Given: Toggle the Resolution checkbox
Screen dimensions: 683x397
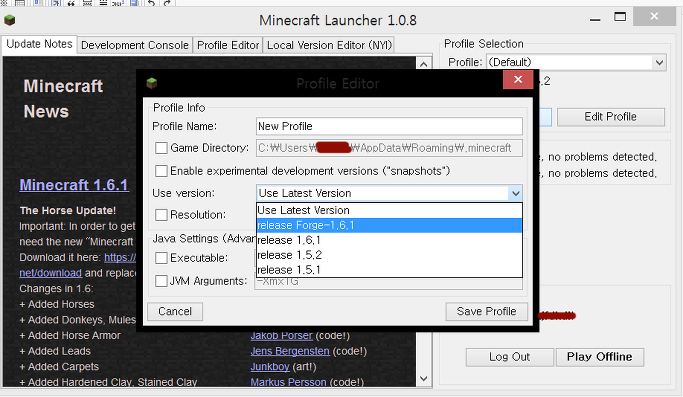Looking at the screenshot, I should tap(161, 215).
